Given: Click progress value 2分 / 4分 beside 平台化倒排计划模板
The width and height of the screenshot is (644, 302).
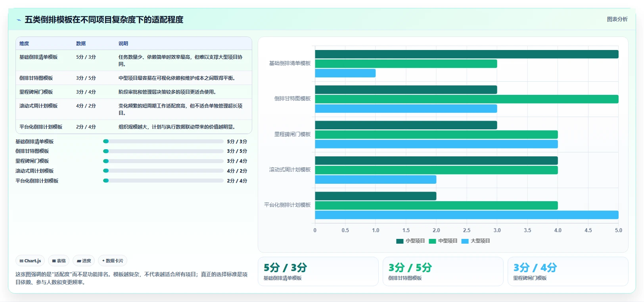Looking at the screenshot, I should 237,181.
